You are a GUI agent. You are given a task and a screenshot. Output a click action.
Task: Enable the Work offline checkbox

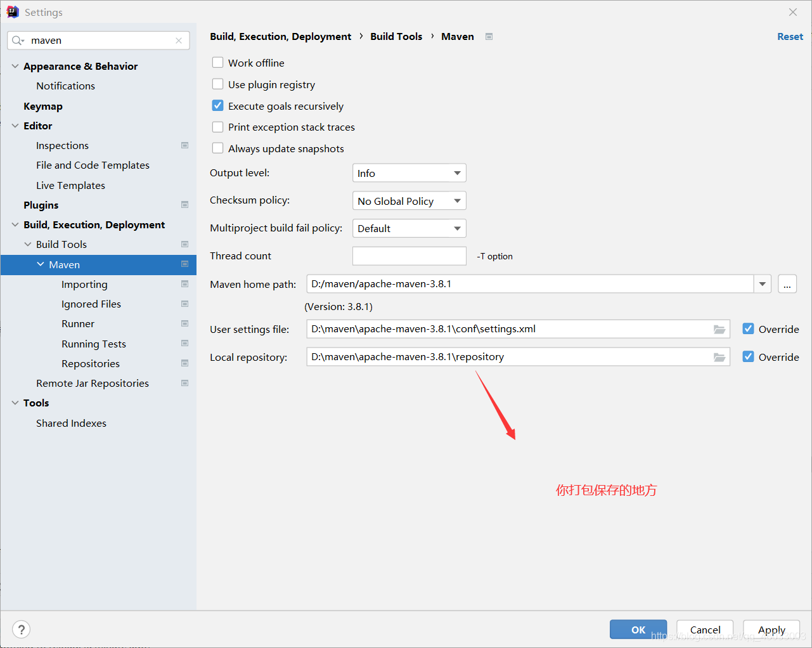pyautogui.click(x=218, y=63)
